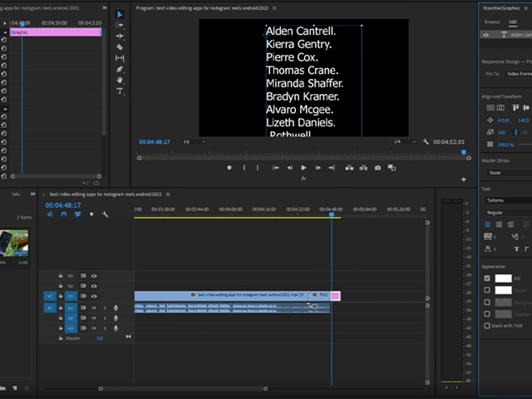Add a marker in Program monitor
Image resolution: width=532 pixels, height=399 pixels.
229,168
